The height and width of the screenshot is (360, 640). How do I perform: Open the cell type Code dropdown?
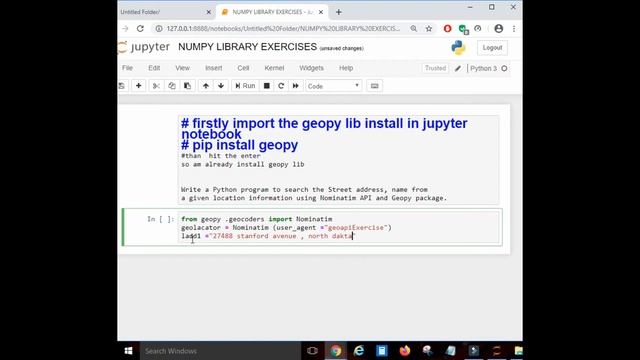(x=333, y=86)
